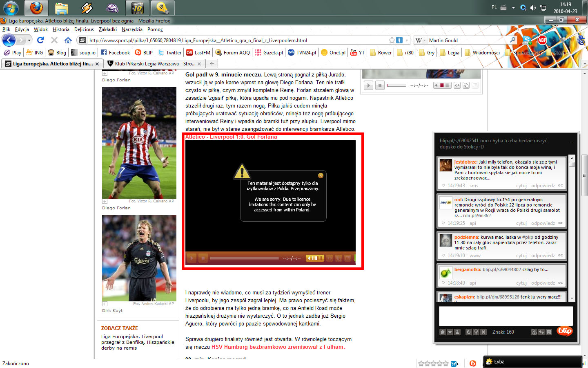
Task: Click the home icon in Blip panel
Action: [443, 332]
